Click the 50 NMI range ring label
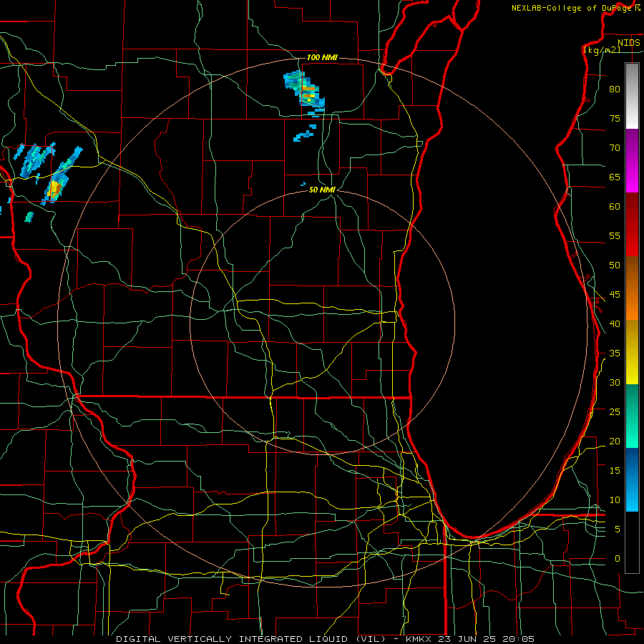This screenshot has width=644, height=644. pyautogui.click(x=322, y=190)
